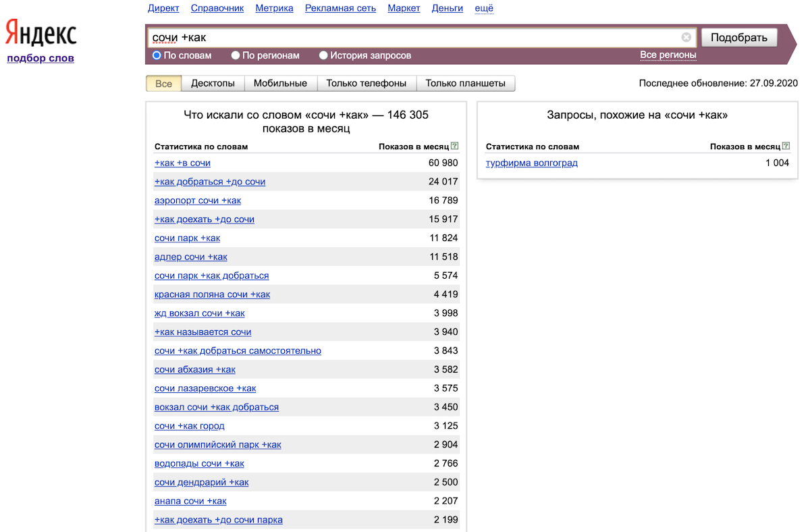
Task: Select the 'Только телефоны' tab
Action: coord(366,84)
